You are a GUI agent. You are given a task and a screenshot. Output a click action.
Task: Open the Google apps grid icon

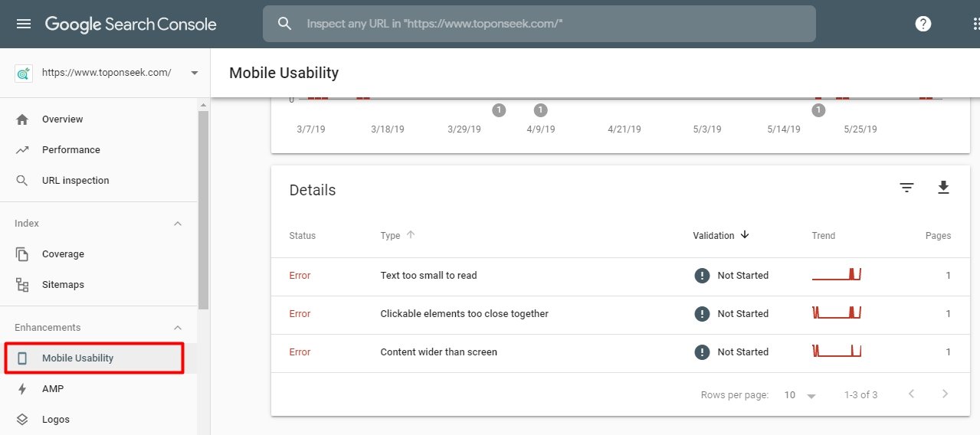(975, 24)
